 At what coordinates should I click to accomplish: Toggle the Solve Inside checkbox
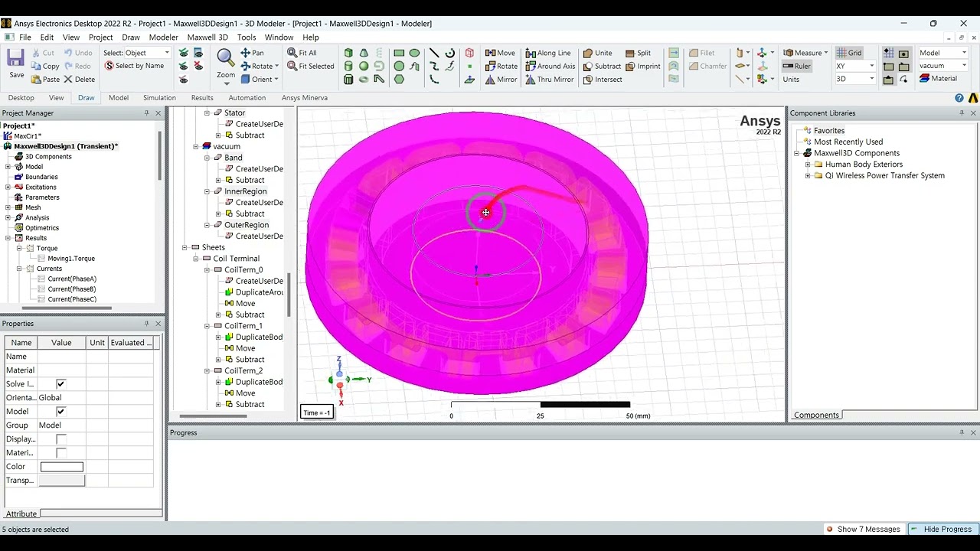pyautogui.click(x=60, y=384)
